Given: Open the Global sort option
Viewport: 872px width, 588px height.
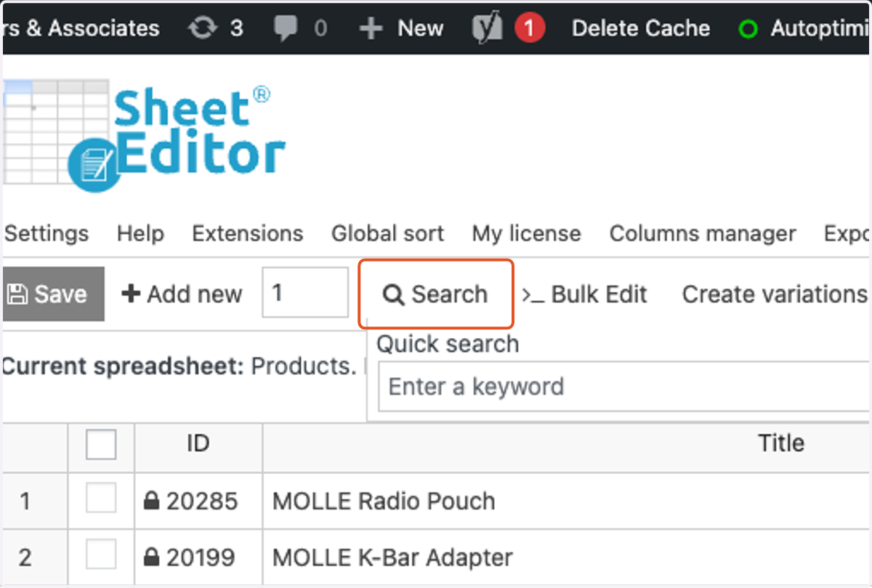Looking at the screenshot, I should [387, 233].
